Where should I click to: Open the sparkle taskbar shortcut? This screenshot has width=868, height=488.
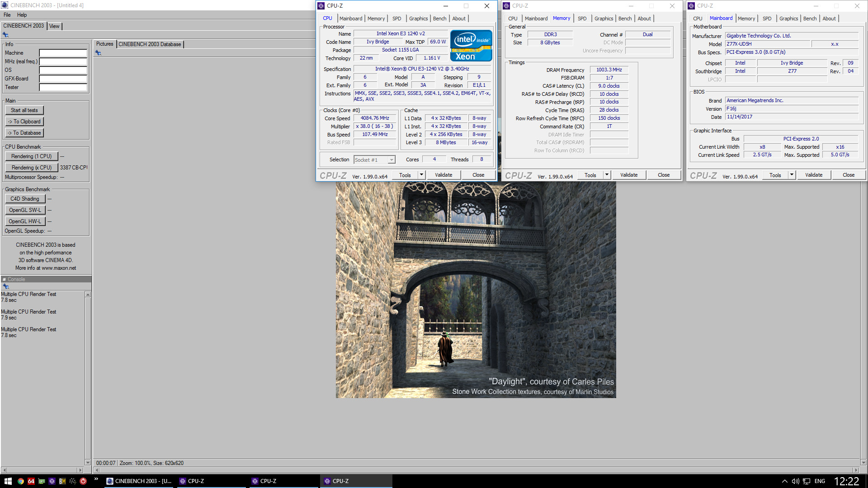73,481
